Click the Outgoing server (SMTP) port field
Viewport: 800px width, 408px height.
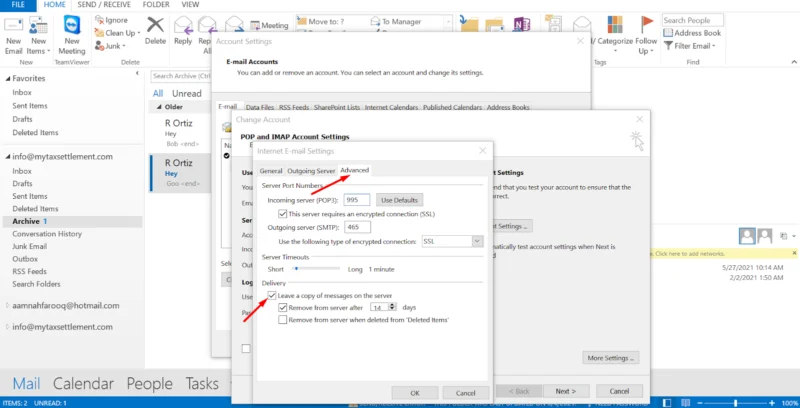(x=358, y=227)
